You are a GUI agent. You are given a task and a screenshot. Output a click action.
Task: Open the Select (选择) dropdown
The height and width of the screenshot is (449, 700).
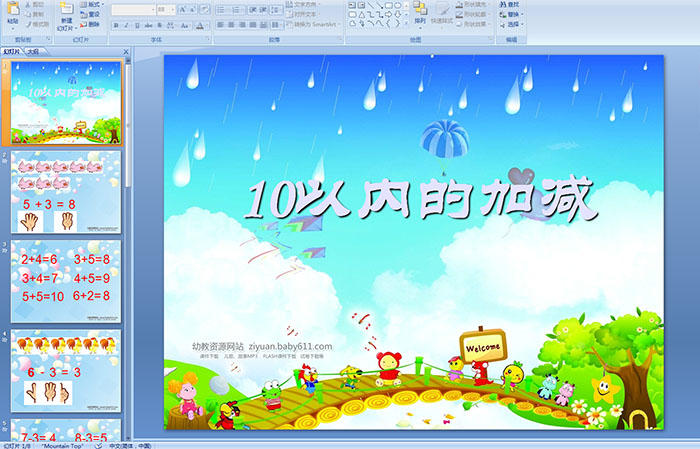pyautogui.click(x=512, y=24)
